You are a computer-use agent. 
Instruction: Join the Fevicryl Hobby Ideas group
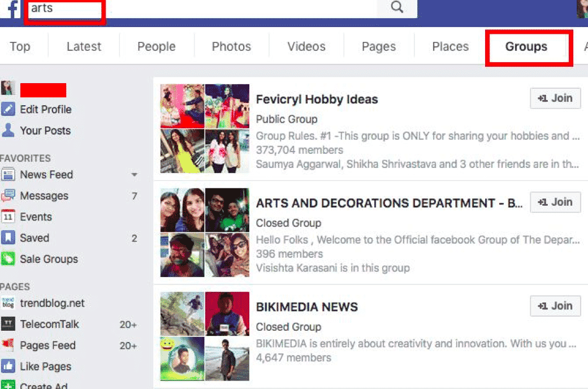point(555,98)
